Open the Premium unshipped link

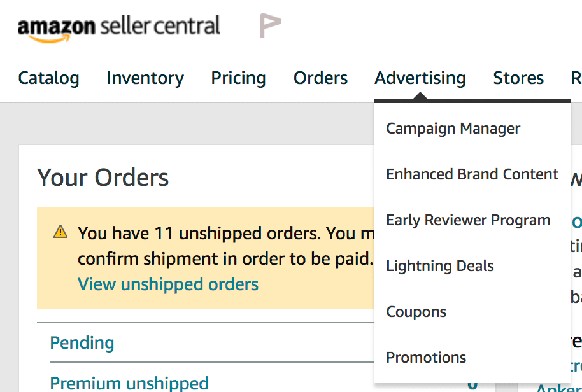pyautogui.click(x=129, y=383)
